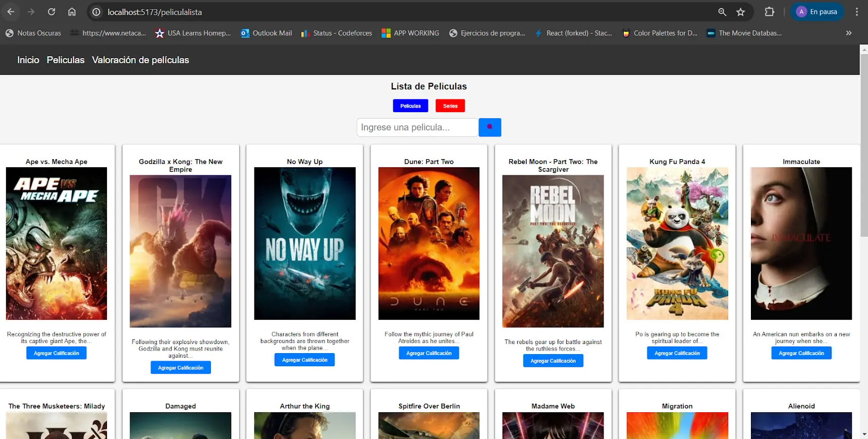Open the netaca bookmark
The image size is (868, 439).
point(108,33)
